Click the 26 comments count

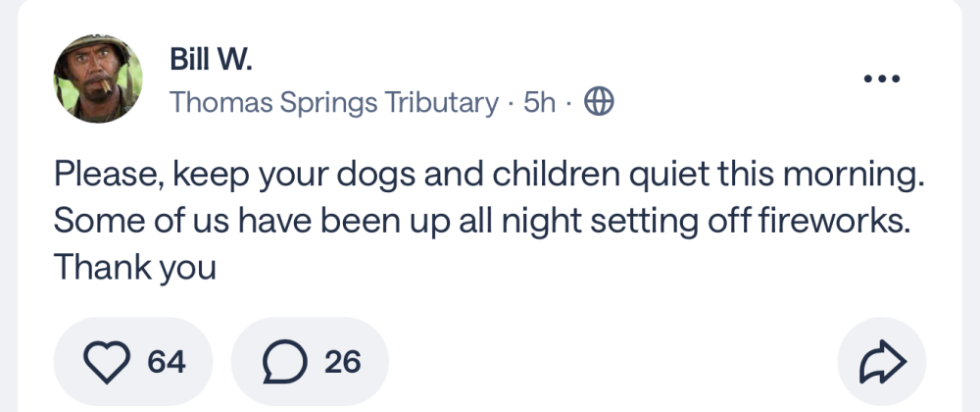[x=342, y=362]
